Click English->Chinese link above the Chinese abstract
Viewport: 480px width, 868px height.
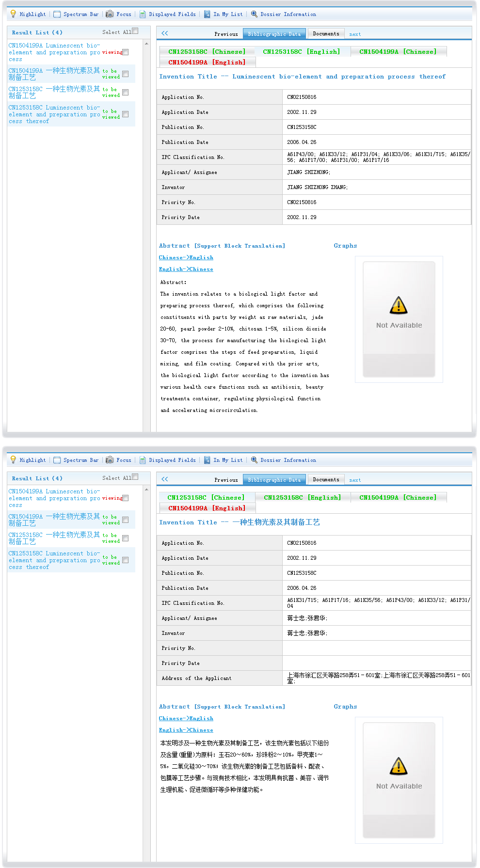pos(186,730)
